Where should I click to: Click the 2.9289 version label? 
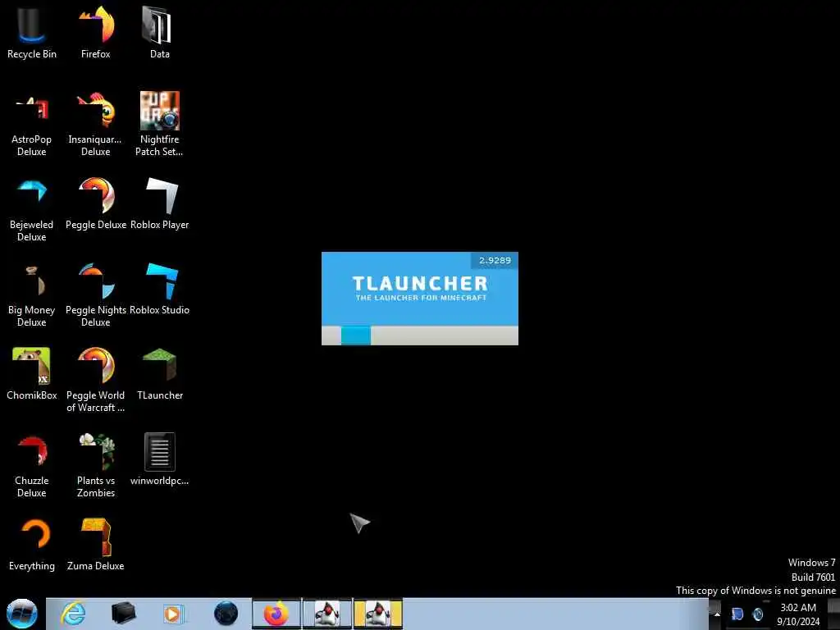495,260
